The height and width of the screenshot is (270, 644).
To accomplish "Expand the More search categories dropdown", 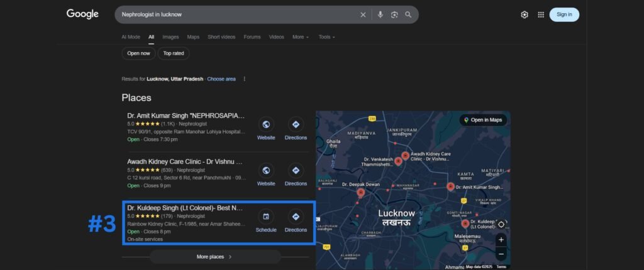I will [300, 37].
